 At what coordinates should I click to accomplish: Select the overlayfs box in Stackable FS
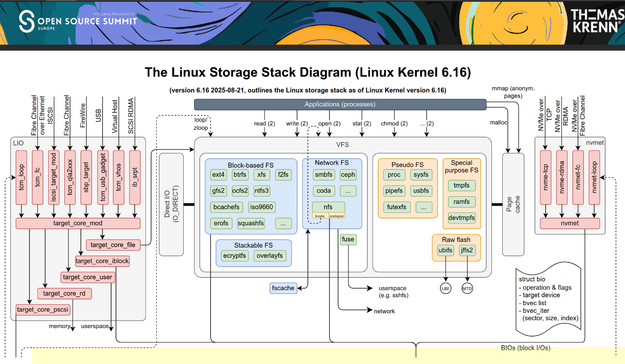(x=270, y=256)
